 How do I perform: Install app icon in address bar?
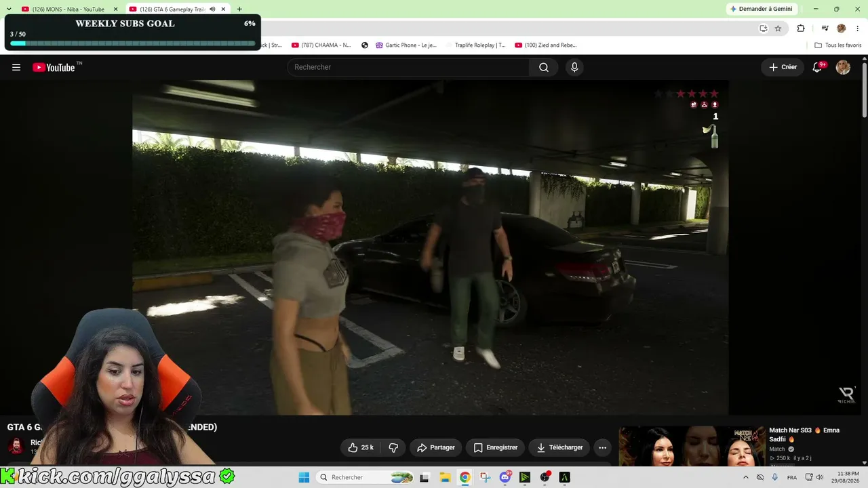click(763, 28)
